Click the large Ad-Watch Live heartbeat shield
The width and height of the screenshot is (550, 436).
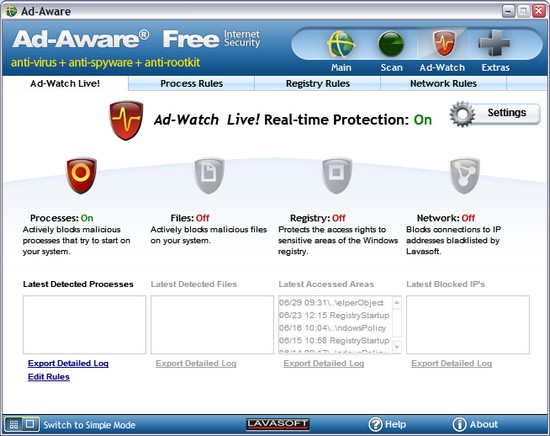(126, 120)
